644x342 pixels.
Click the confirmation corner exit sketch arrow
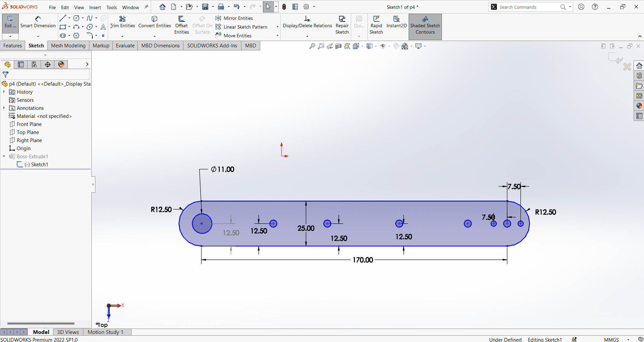pos(616,59)
